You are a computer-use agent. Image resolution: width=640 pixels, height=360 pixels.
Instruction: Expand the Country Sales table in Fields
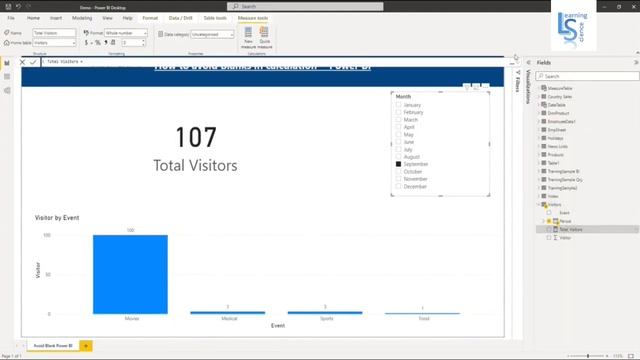pyautogui.click(x=539, y=97)
